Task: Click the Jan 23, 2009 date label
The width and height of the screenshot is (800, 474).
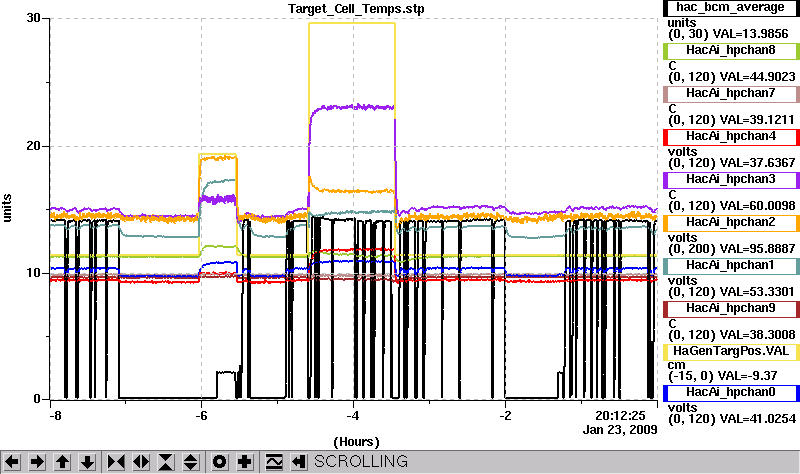Action: [620, 430]
